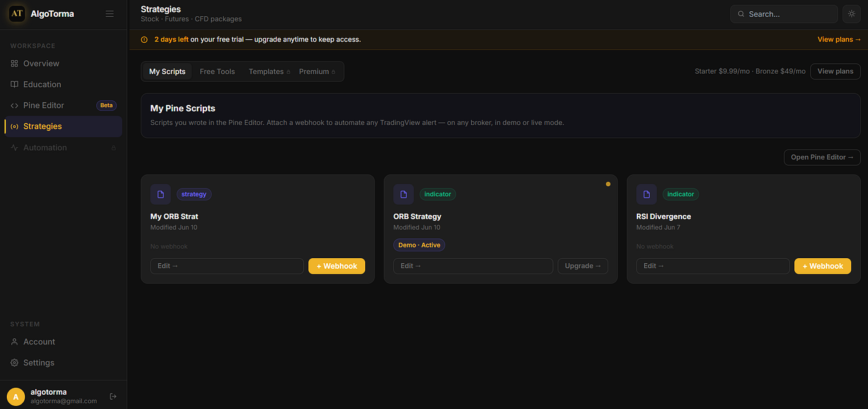The height and width of the screenshot is (409, 868).
Task: Click the Settings gear icon
Action: click(15, 363)
